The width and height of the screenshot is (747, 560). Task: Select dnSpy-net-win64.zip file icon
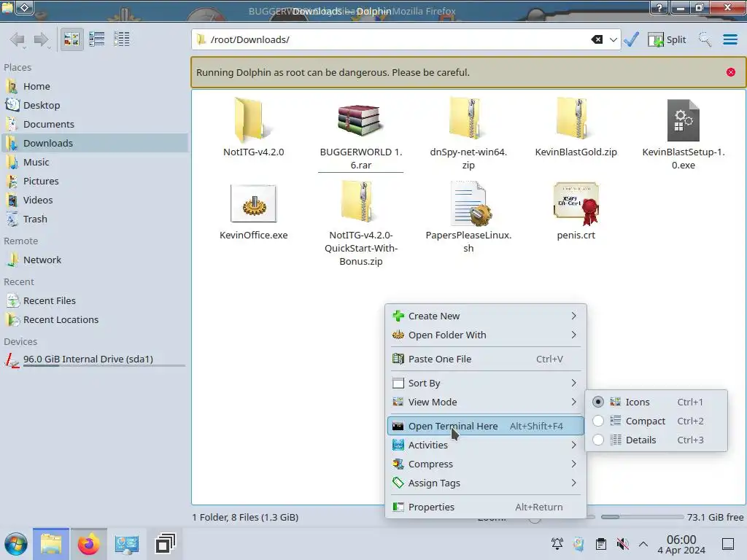pos(468,119)
